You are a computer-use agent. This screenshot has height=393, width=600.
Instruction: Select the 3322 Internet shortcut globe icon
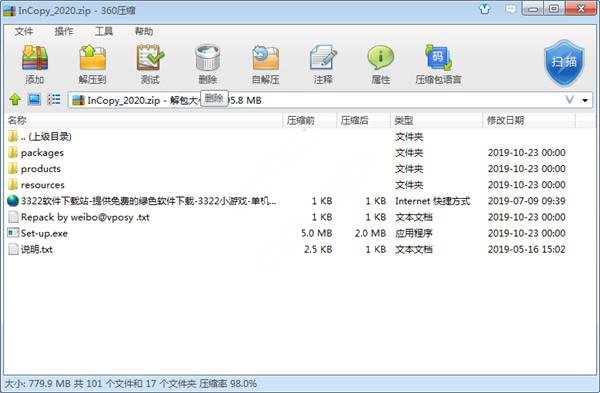pyautogui.click(x=13, y=201)
